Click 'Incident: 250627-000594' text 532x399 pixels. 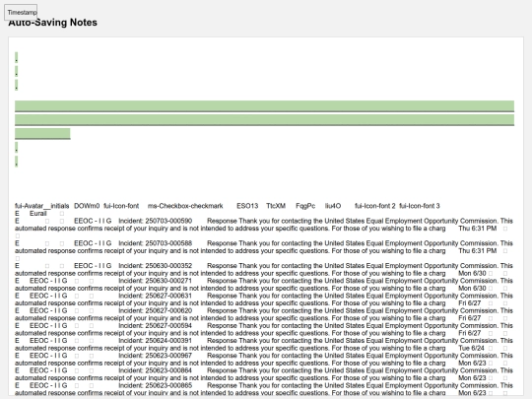(x=155, y=325)
